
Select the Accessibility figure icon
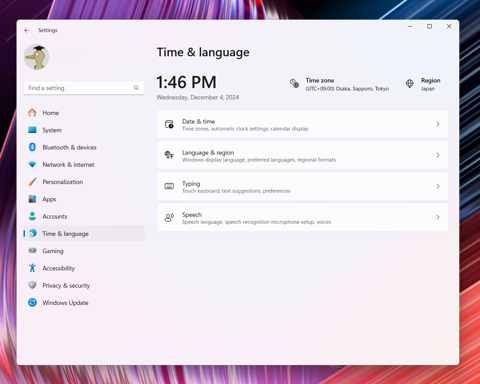pyautogui.click(x=32, y=268)
